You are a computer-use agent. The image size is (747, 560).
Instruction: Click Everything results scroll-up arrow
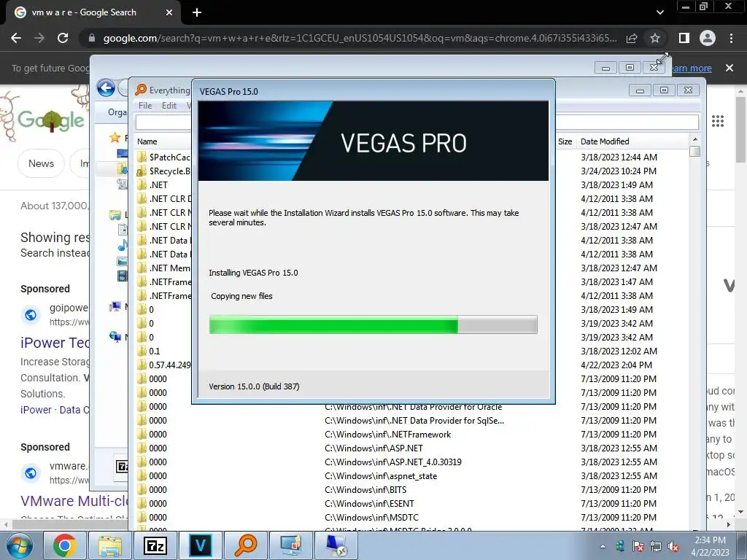(695, 139)
